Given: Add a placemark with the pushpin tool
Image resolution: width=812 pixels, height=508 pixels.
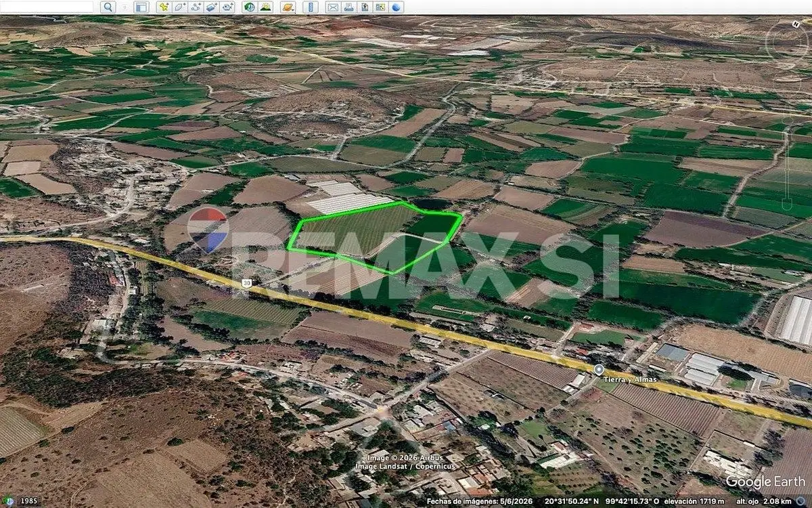Looking at the screenshot, I should (x=164, y=7).
